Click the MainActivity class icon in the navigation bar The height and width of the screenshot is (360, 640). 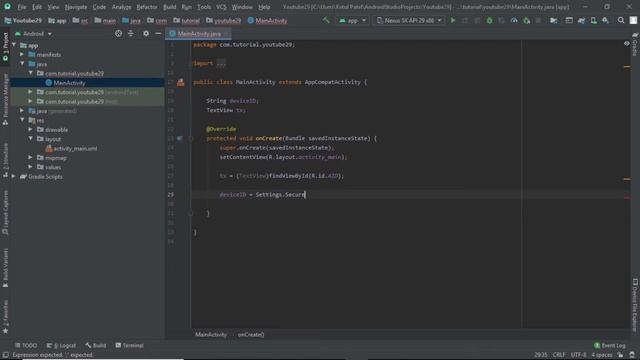251,20
